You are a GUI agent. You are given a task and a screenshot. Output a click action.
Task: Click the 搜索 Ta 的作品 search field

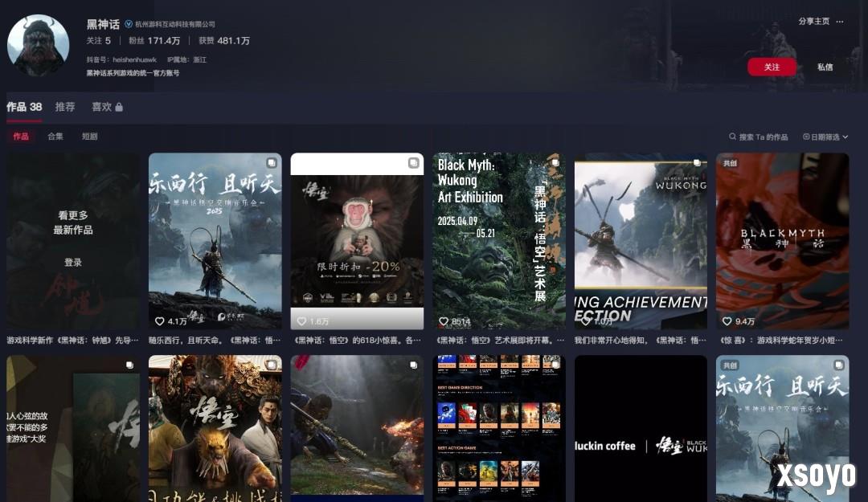759,137
